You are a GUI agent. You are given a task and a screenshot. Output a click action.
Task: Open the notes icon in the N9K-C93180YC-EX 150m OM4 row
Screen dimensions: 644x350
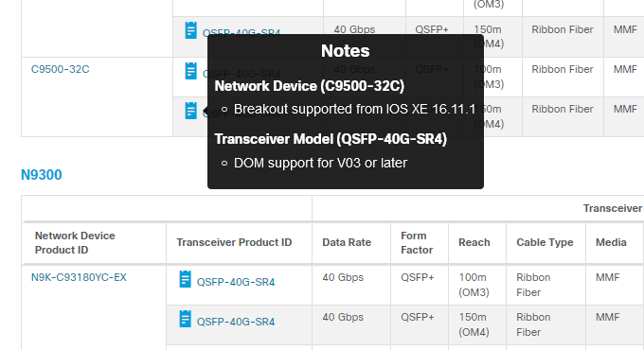coord(186,319)
